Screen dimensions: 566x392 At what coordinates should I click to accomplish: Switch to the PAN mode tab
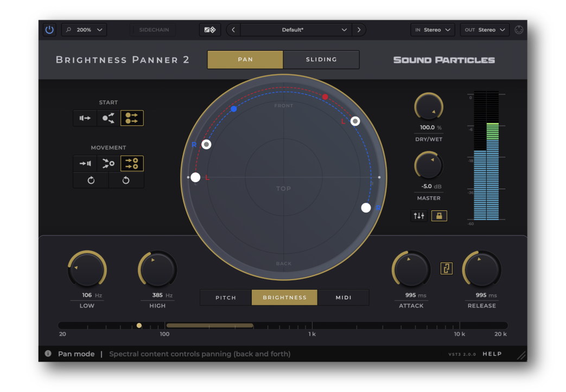pos(245,60)
